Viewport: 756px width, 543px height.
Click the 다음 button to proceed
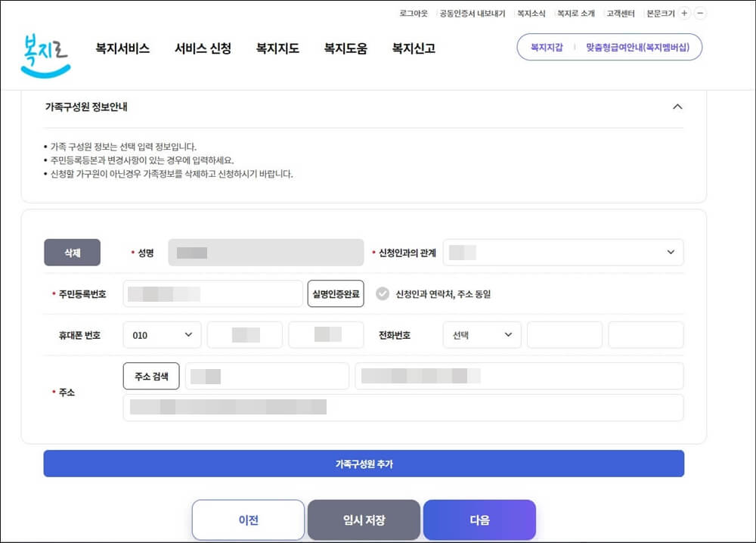point(481,520)
